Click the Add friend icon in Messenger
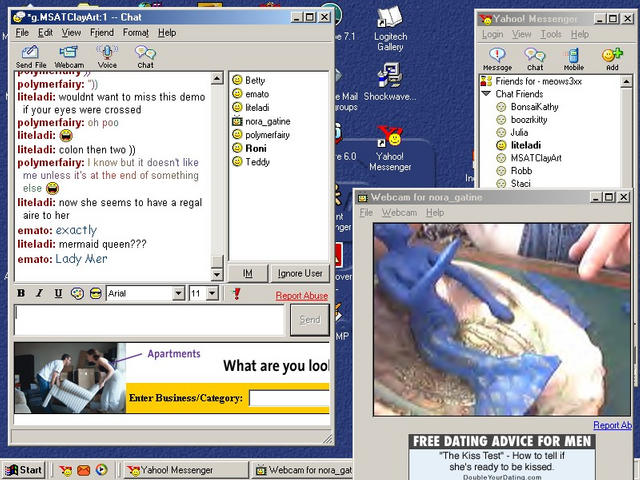This screenshot has width=640, height=480. point(612,59)
